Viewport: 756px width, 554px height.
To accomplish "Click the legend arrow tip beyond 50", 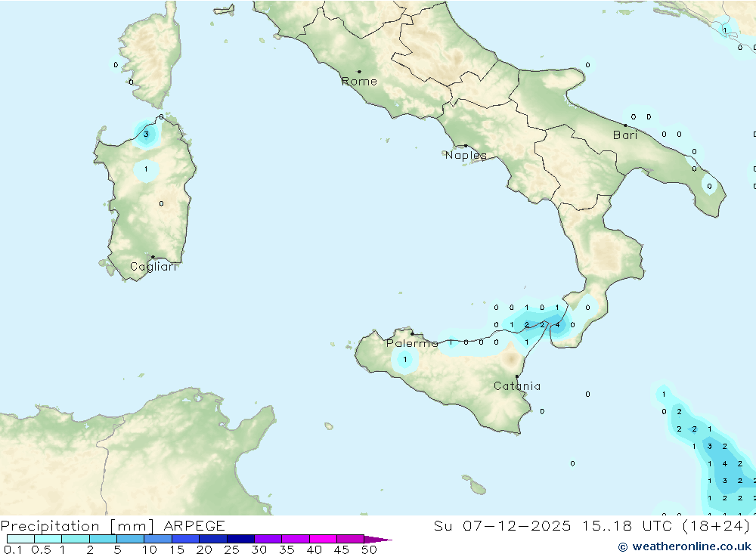I will (x=379, y=540).
